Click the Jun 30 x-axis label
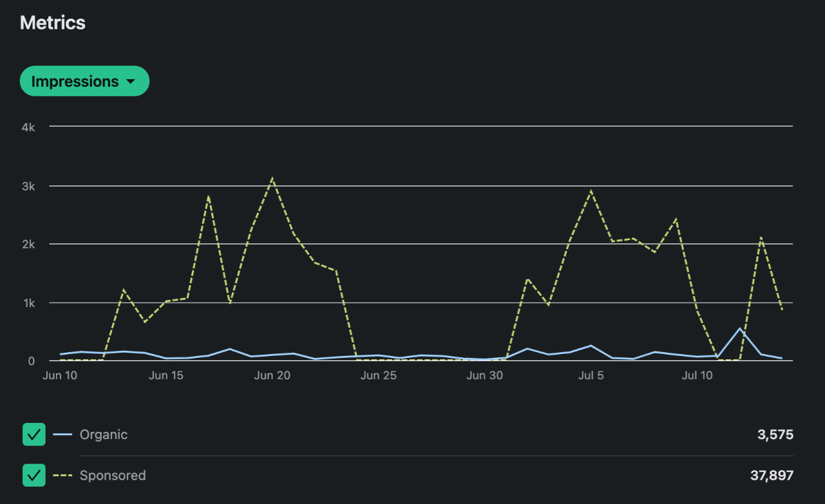Image resolution: width=825 pixels, height=504 pixels. (484, 375)
